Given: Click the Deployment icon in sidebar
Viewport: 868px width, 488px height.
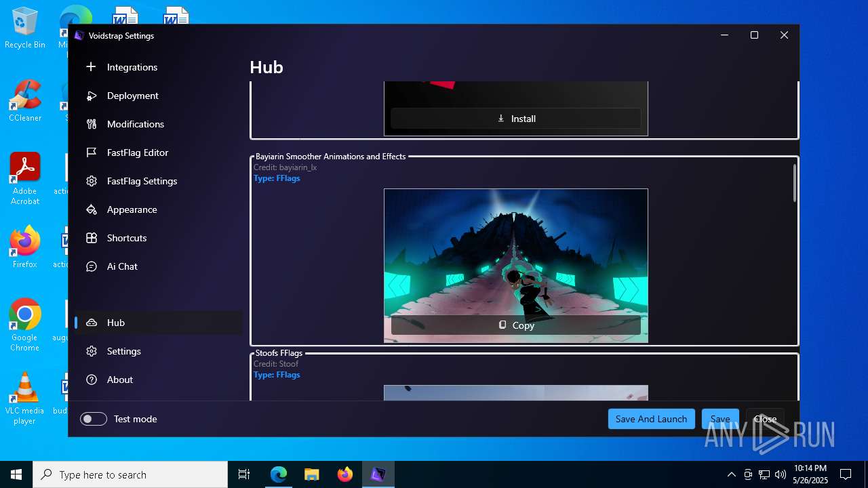Looking at the screenshot, I should pyautogui.click(x=92, y=96).
